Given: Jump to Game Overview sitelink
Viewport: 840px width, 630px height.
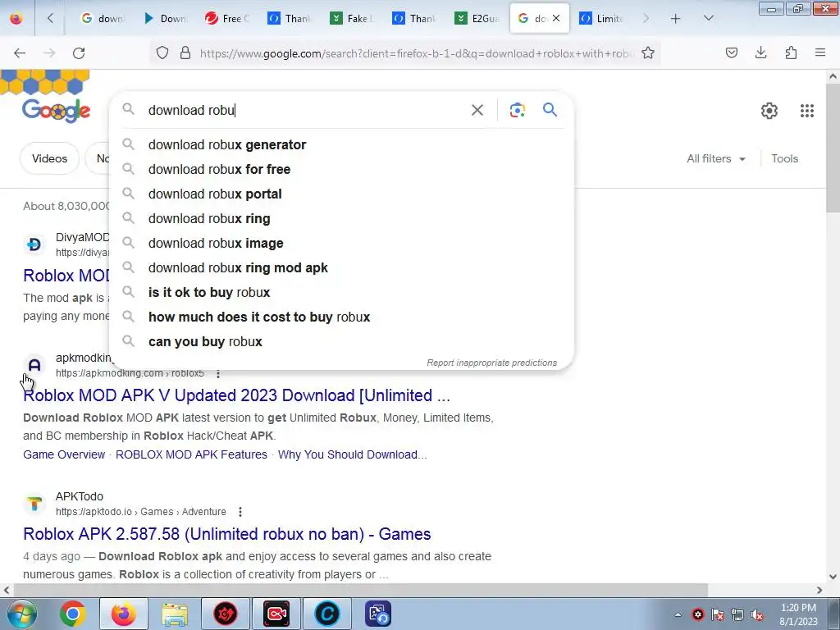Looking at the screenshot, I should coord(64,454).
